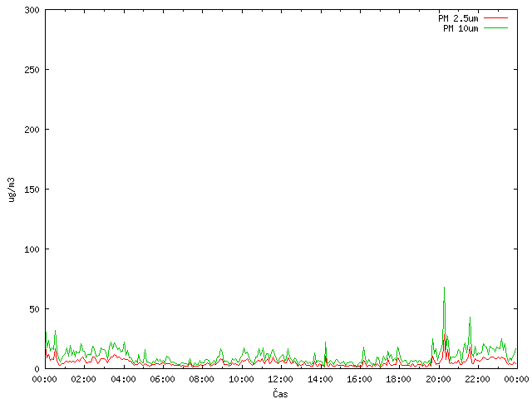
Task: Click the 16:00 time label
Action: click(359, 379)
